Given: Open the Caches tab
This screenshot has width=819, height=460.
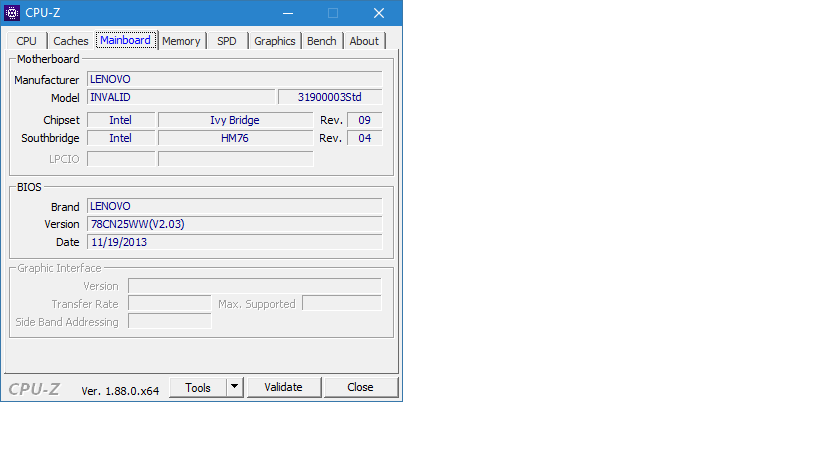Looking at the screenshot, I should pyautogui.click(x=71, y=41).
